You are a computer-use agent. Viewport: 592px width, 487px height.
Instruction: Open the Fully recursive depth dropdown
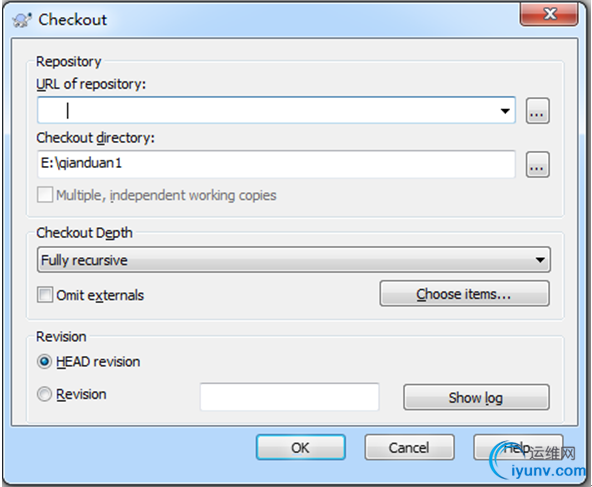(x=294, y=260)
